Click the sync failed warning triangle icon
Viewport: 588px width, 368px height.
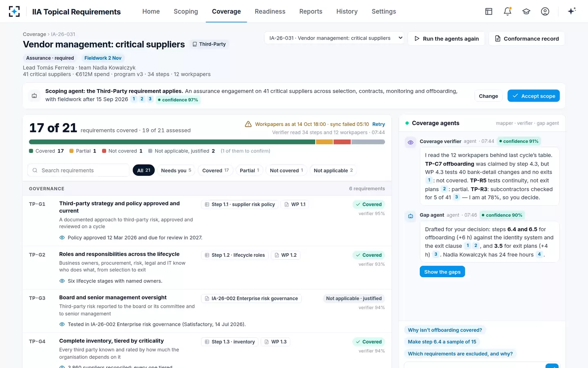248,124
